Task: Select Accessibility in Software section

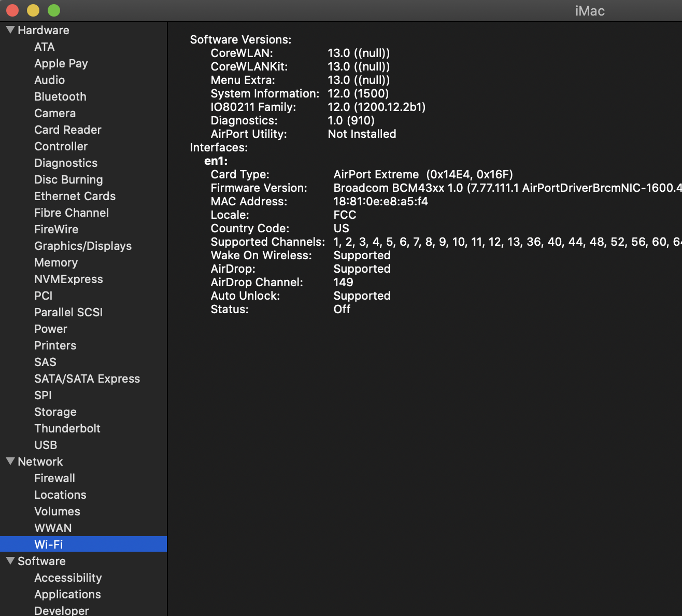Action: [x=68, y=578]
